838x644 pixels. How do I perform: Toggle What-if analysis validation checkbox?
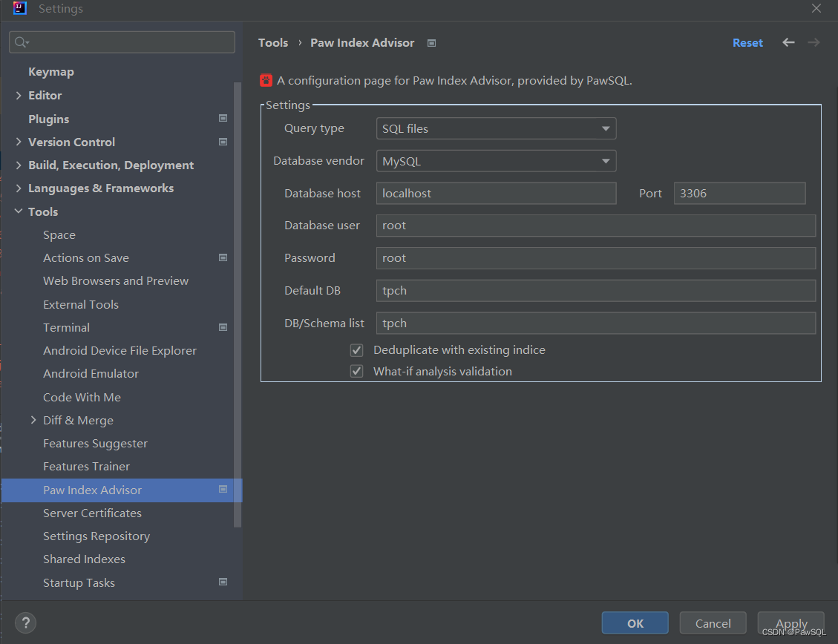tap(356, 371)
